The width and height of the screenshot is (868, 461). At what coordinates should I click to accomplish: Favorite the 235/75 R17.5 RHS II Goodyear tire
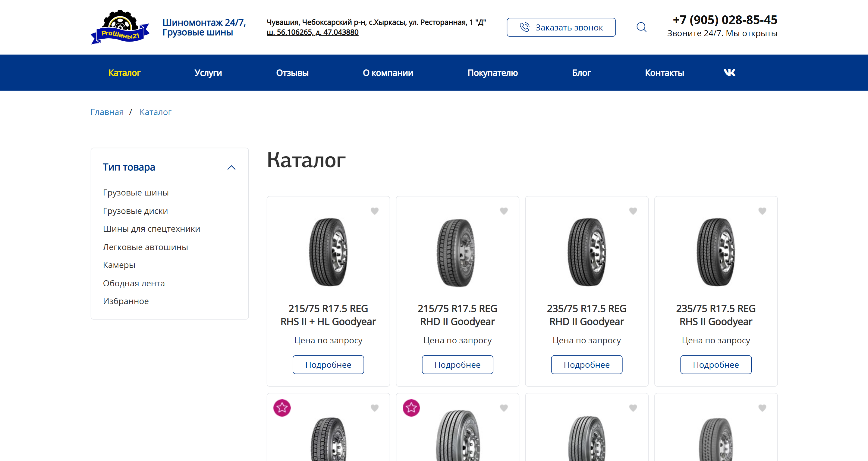(762, 211)
